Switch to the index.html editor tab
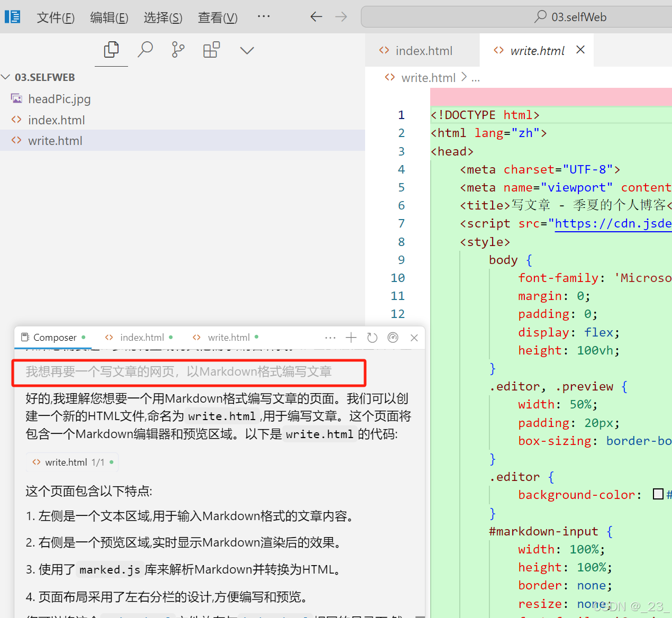 click(x=423, y=51)
